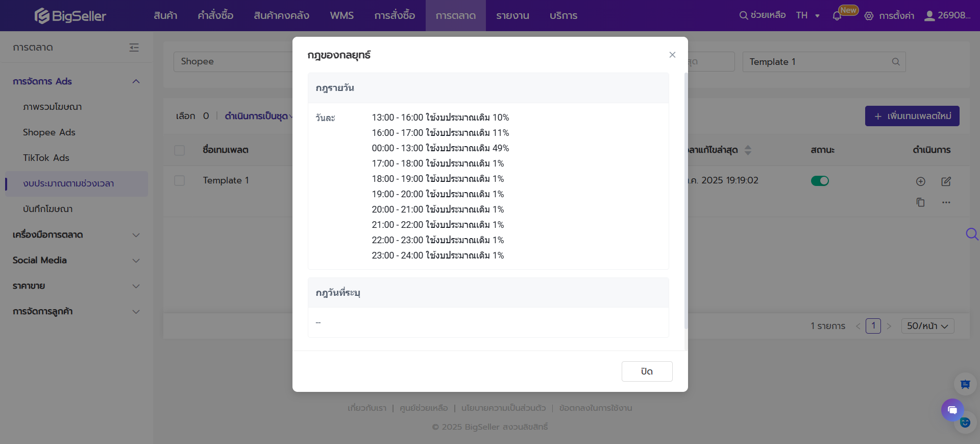Click the กฎวันที่ระบุ section header

(488, 293)
